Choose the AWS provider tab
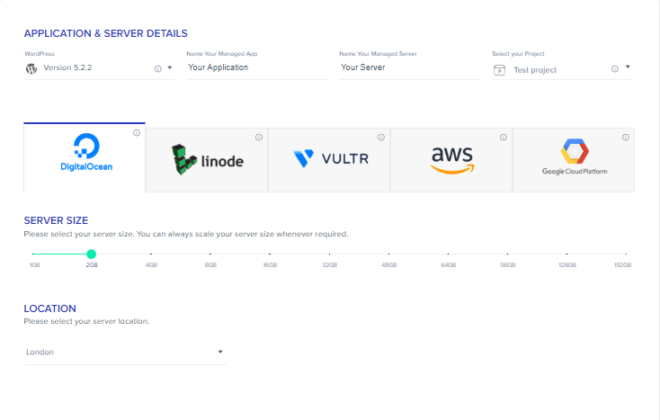 [451, 160]
